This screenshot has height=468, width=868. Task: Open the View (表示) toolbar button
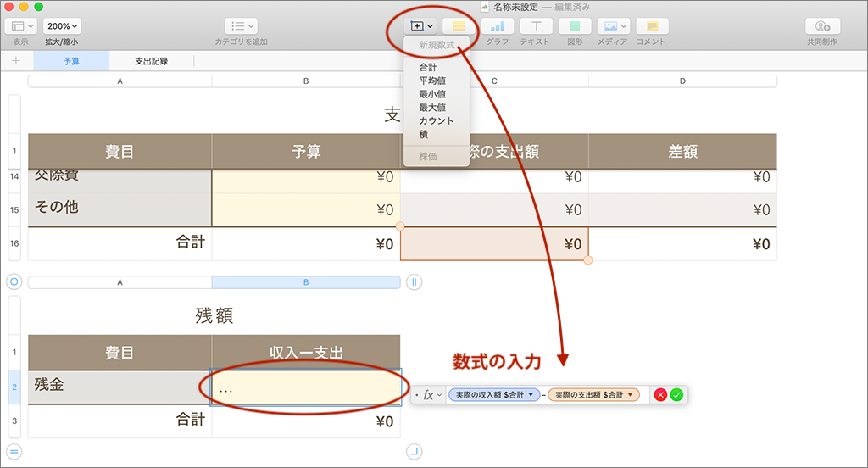(21, 26)
